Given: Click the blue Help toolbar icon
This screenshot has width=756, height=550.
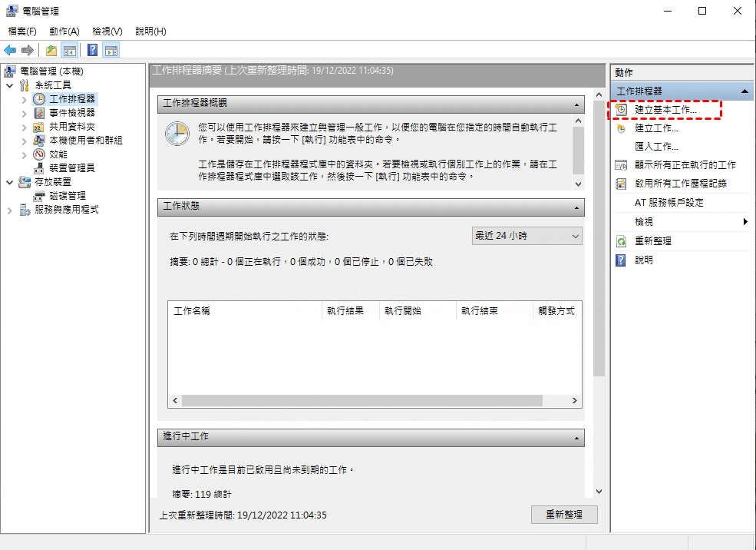Looking at the screenshot, I should 93,50.
